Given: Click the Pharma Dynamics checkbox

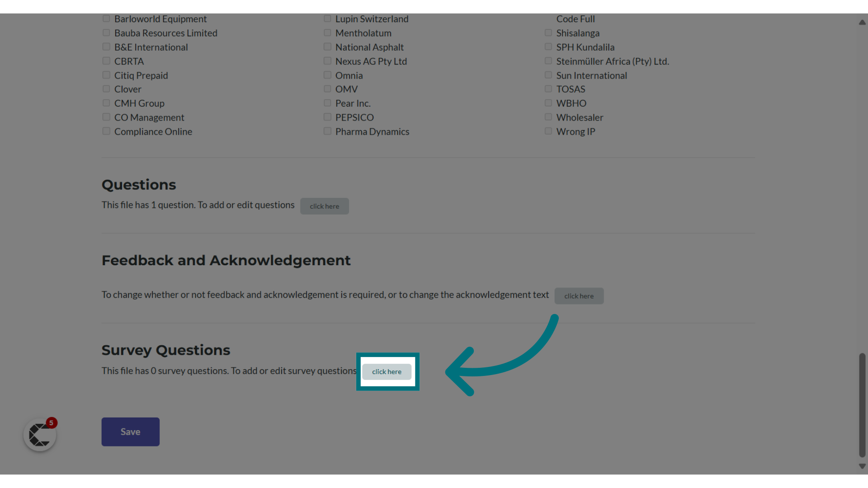Looking at the screenshot, I should (327, 131).
